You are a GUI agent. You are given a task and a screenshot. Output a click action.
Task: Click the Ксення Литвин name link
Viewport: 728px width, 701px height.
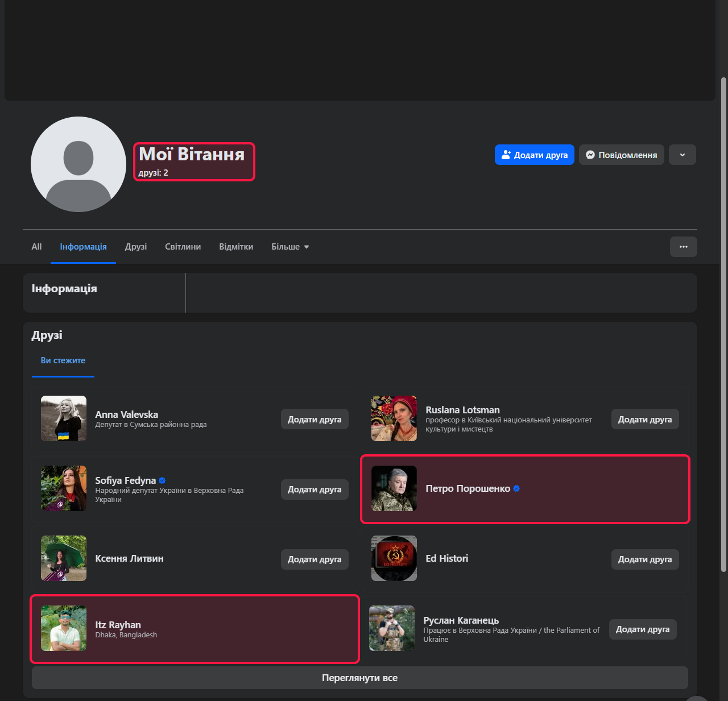(130, 558)
